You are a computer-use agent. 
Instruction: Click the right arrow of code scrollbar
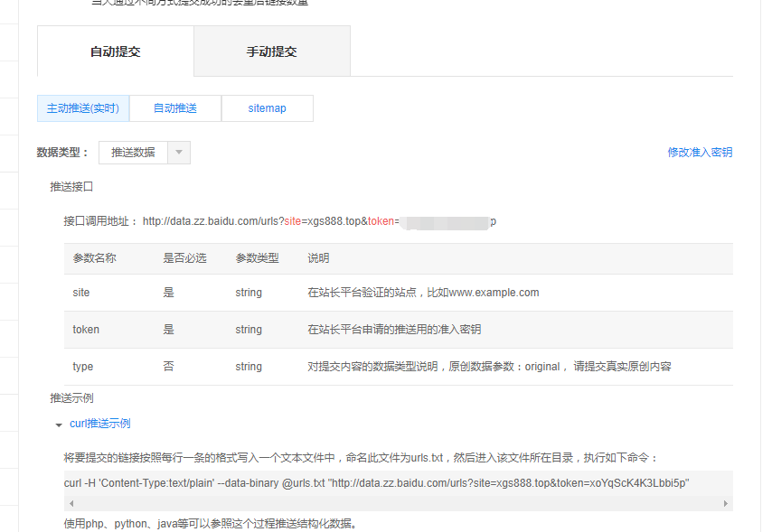click(725, 503)
